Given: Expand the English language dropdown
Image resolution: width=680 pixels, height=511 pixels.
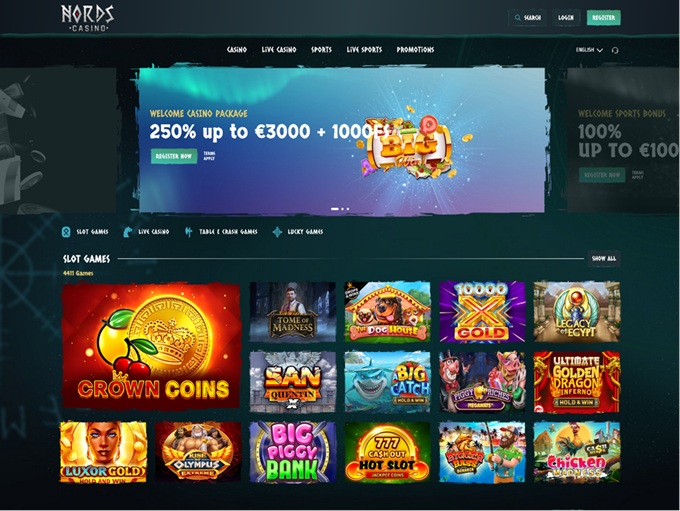Looking at the screenshot, I should click(x=589, y=50).
